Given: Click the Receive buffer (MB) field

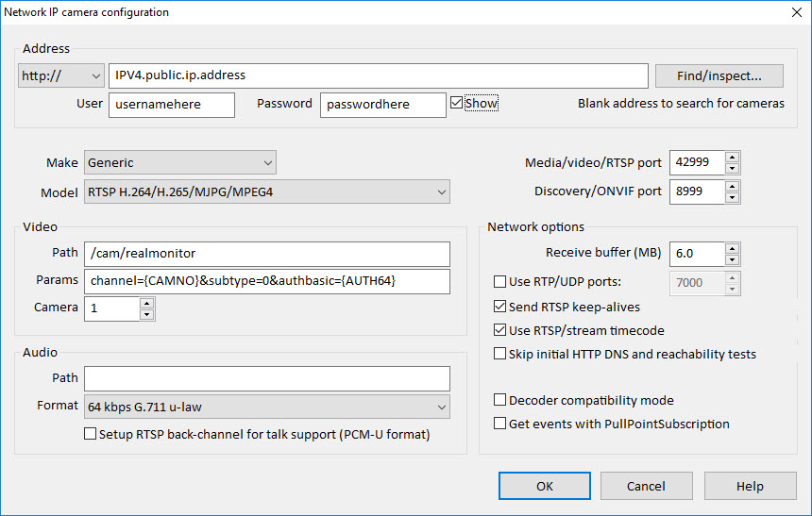Looking at the screenshot, I should (697, 254).
